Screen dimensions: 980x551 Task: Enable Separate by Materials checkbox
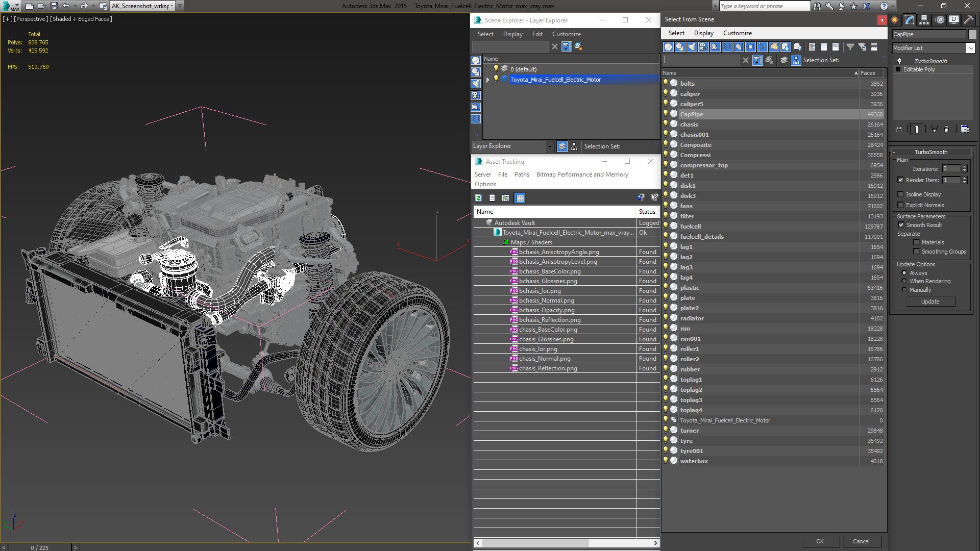916,242
